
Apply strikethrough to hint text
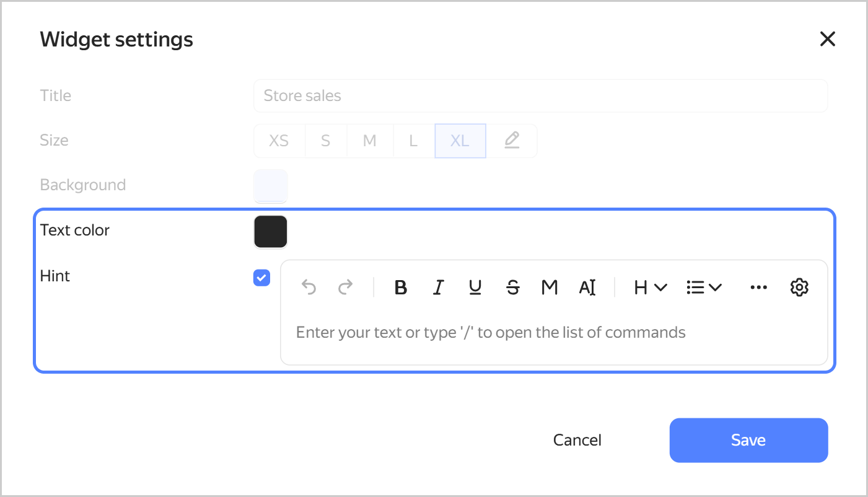(x=513, y=288)
